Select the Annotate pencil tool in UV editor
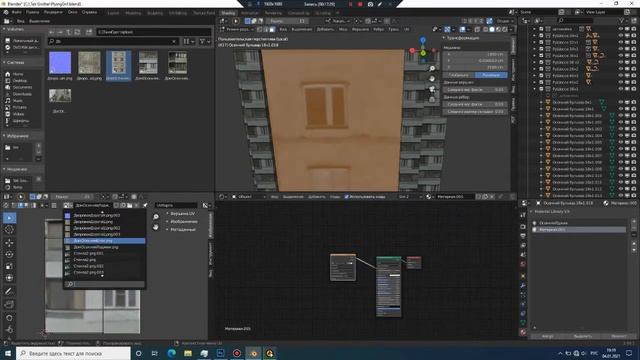 click(x=9, y=291)
